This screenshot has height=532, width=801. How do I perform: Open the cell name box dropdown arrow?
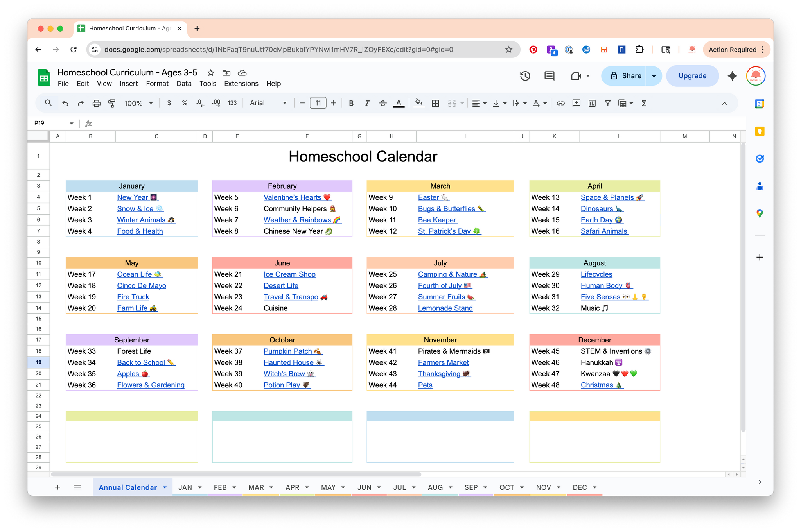72,123
